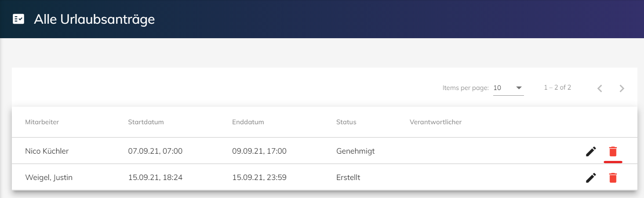Select the Nico Küchler row name
The image size is (644, 198).
47,151
